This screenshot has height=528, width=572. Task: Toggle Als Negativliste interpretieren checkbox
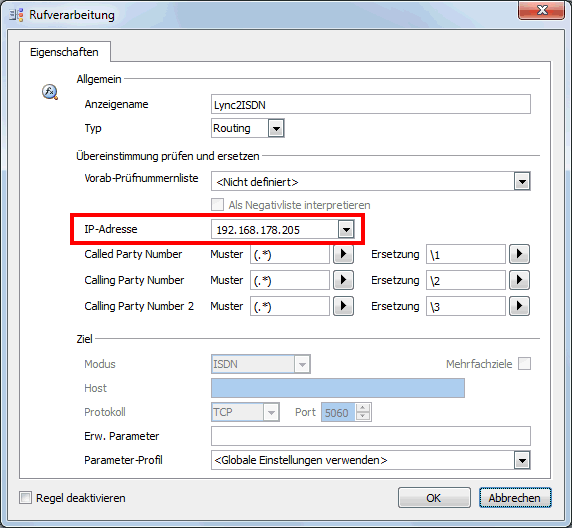tap(217, 205)
